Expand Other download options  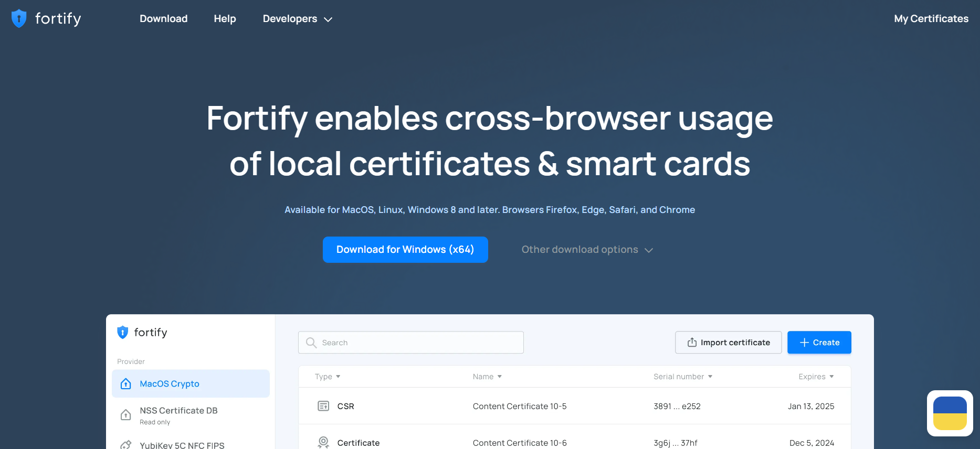pyautogui.click(x=587, y=250)
